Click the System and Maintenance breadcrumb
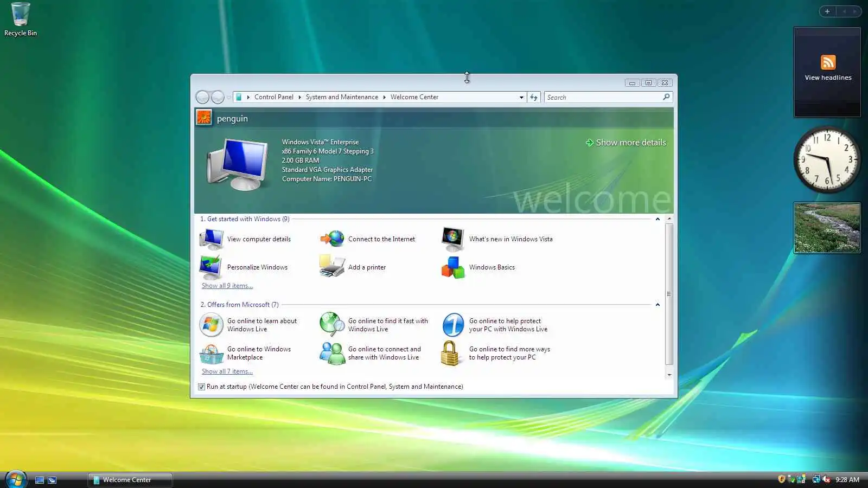The image size is (868, 488). [342, 97]
